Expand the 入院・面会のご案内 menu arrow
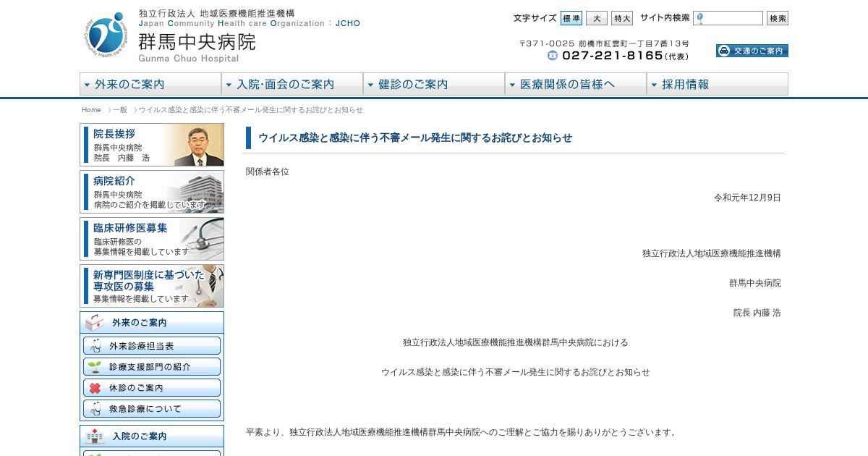The height and width of the screenshot is (456, 868). (229, 85)
